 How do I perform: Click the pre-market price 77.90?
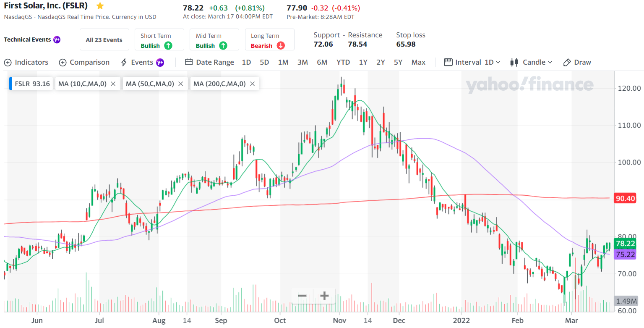tap(297, 8)
